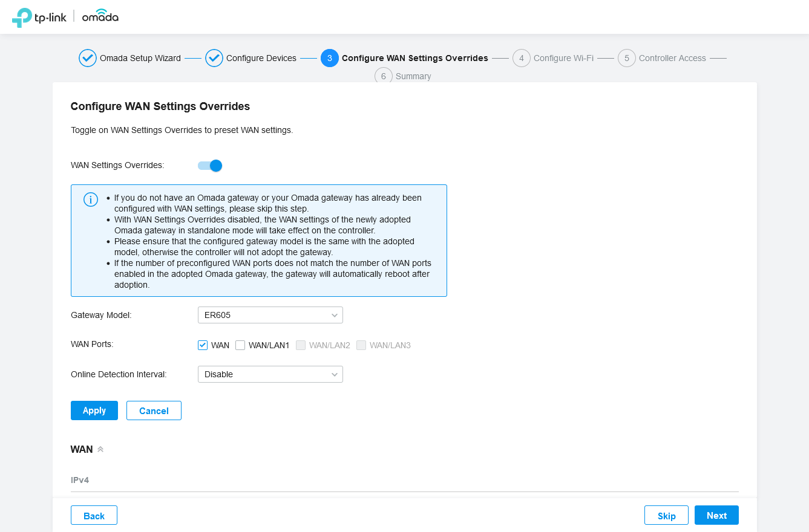This screenshot has height=532, width=809.
Task: Click the Configure Devices checkmark icon
Action: (x=214, y=58)
